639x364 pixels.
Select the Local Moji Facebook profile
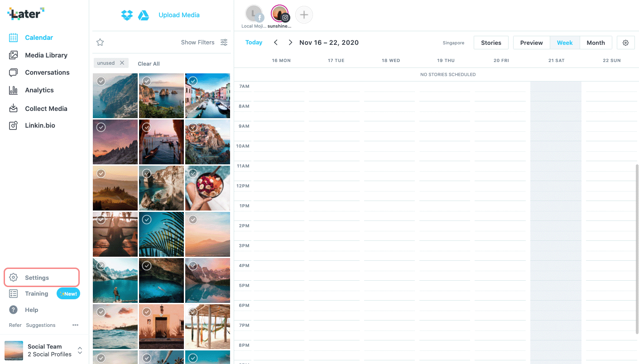pos(254,14)
